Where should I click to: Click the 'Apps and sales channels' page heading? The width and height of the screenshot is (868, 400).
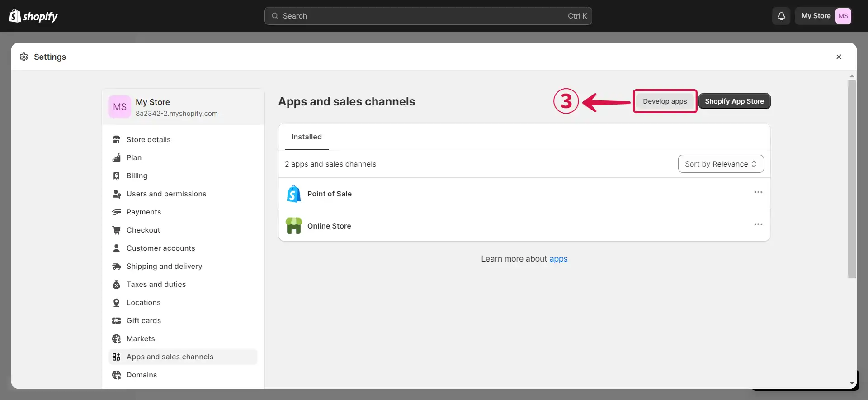tap(347, 101)
